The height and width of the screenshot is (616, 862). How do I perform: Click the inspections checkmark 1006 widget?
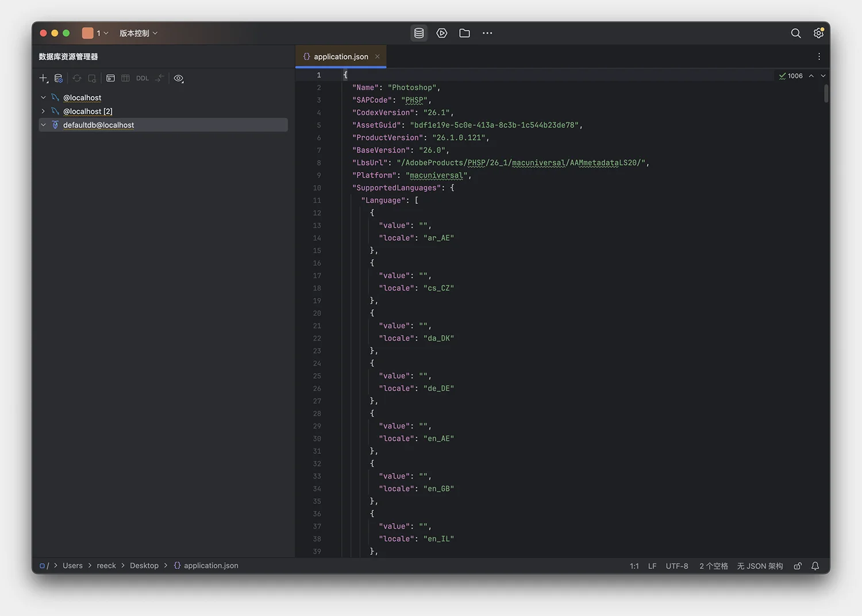(791, 76)
